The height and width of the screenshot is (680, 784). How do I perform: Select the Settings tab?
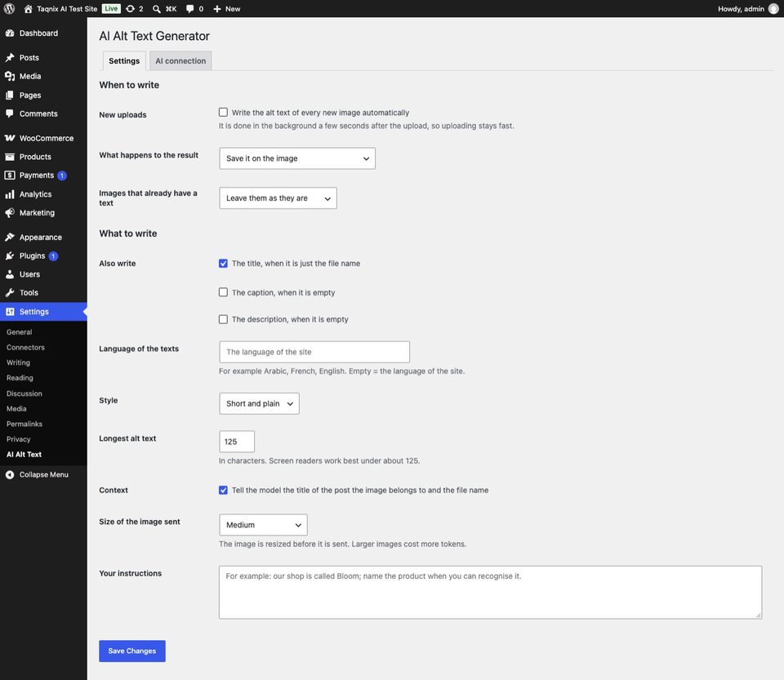[124, 61]
